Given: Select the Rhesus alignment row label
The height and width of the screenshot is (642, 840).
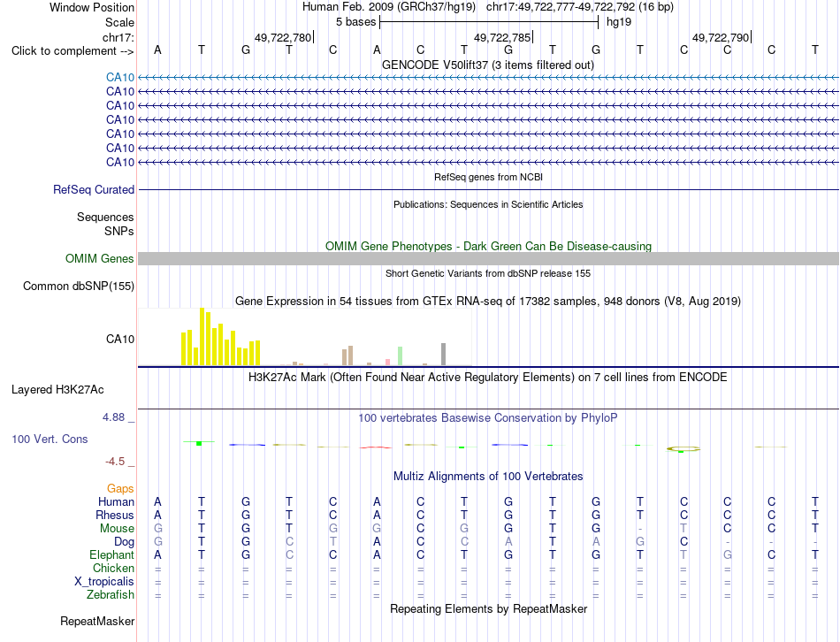Looking at the screenshot, I should (115, 515).
